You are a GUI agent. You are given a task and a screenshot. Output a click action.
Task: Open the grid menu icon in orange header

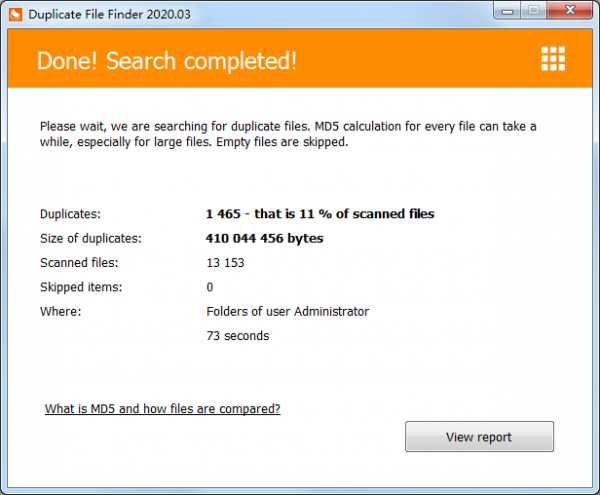click(x=553, y=59)
